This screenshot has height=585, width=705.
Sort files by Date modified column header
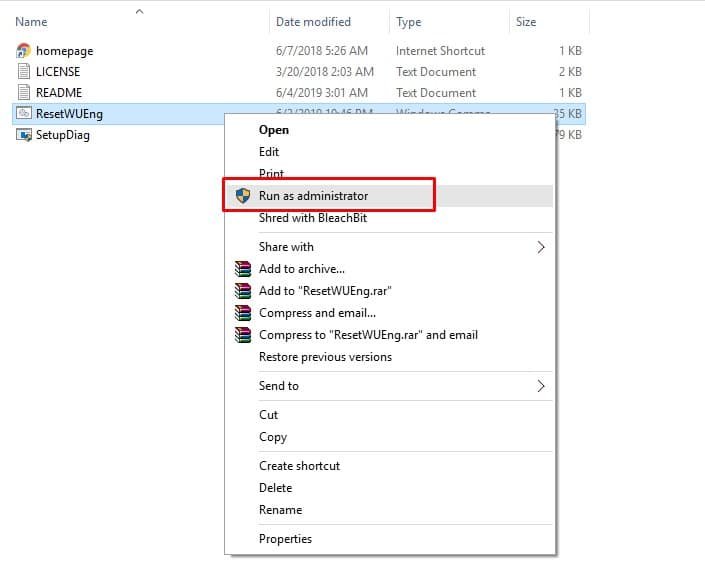pos(313,22)
